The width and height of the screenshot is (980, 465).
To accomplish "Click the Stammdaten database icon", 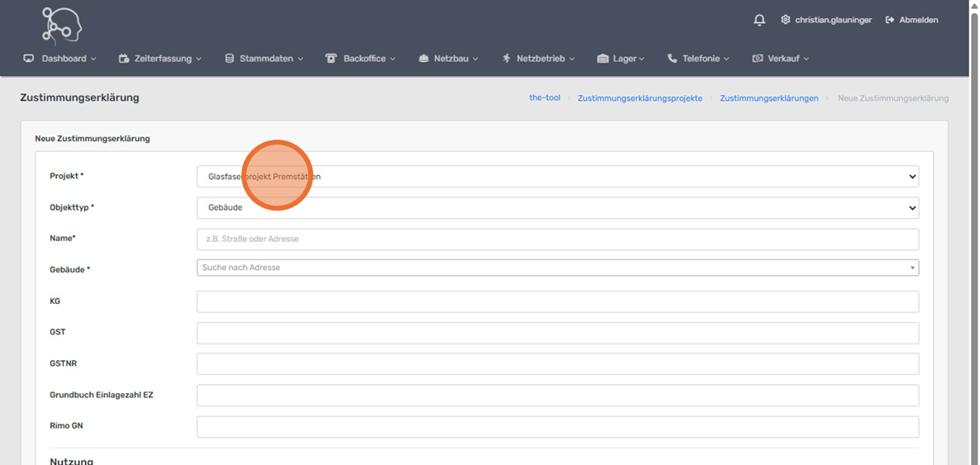I will click(x=230, y=59).
